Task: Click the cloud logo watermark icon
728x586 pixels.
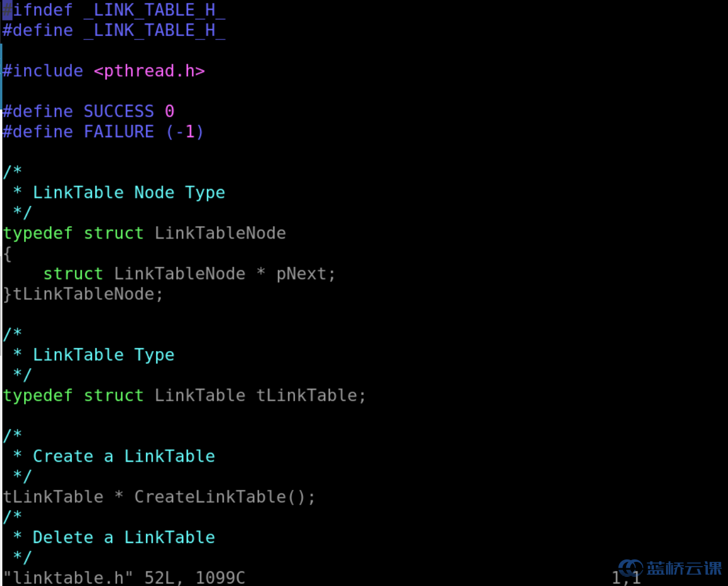Action: click(x=630, y=568)
